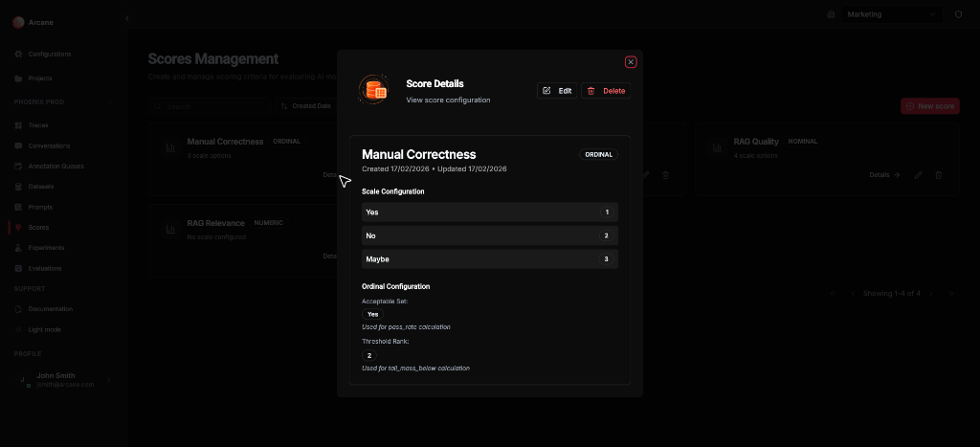Collapse the sidebar with the chevron
The width and height of the screenshot is (980, 447).
pyautogui.click(x=127, y=18)
